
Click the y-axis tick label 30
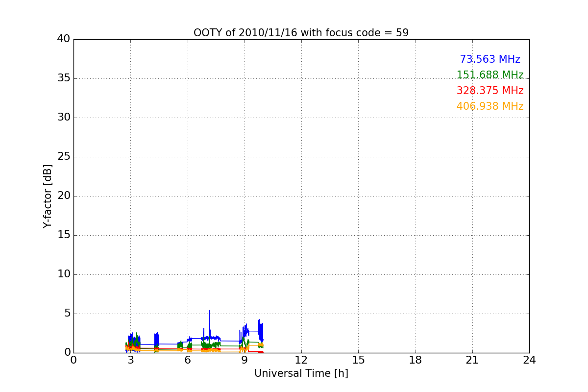[x=64, y=118]
